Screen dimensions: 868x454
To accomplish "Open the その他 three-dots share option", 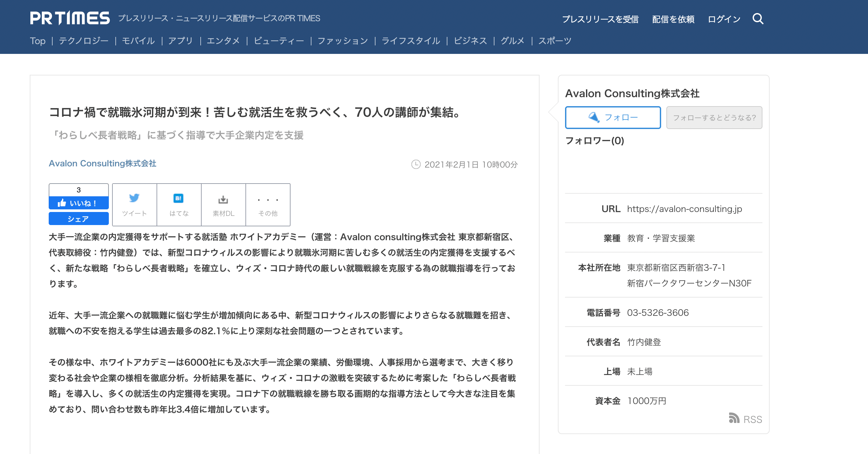I will 268,205.
